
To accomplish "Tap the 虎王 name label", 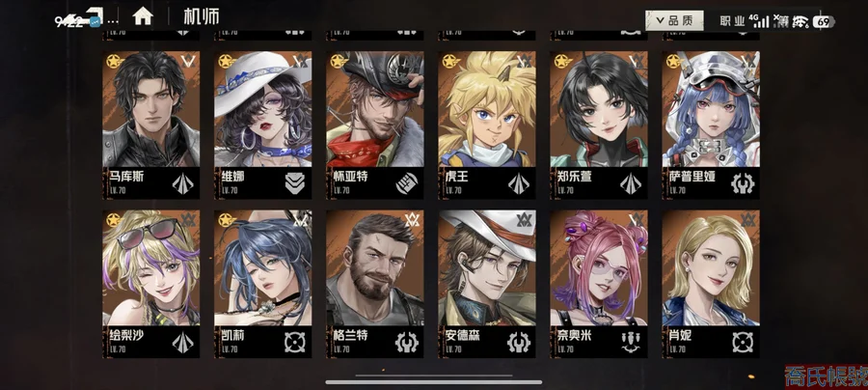I will 457,178.
